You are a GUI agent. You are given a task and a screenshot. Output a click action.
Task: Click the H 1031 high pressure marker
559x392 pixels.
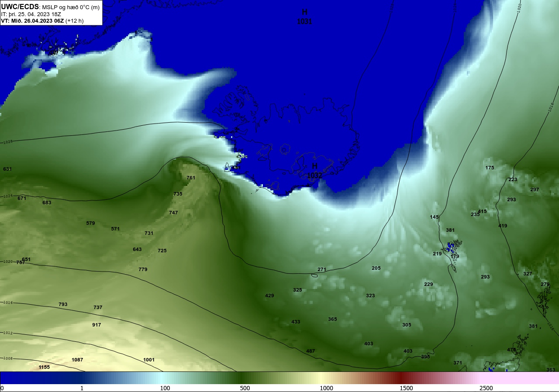304,17
